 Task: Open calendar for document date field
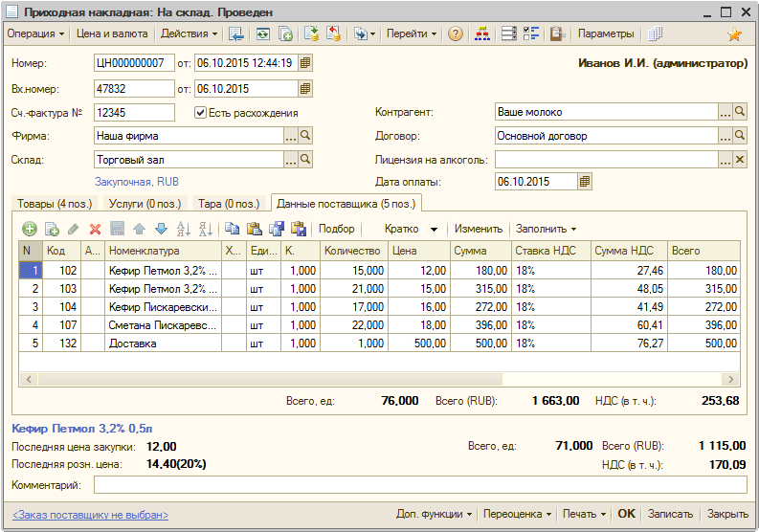point(305,63)
